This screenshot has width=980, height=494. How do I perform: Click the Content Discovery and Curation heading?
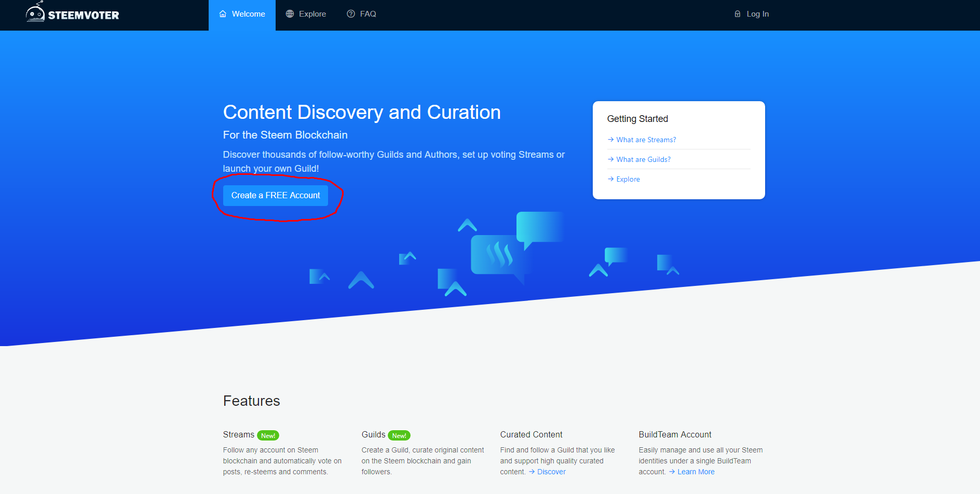[x=362, y=112]
